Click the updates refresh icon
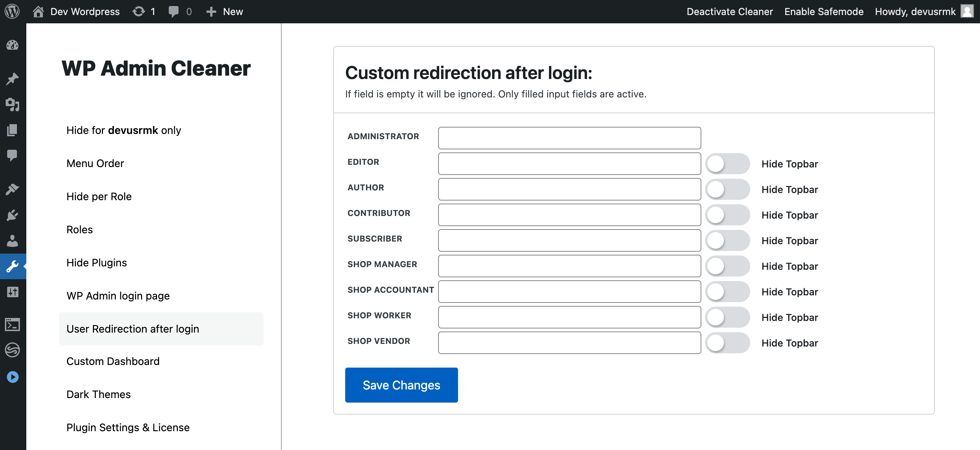The image size is (980, 450). click(138, 11)
